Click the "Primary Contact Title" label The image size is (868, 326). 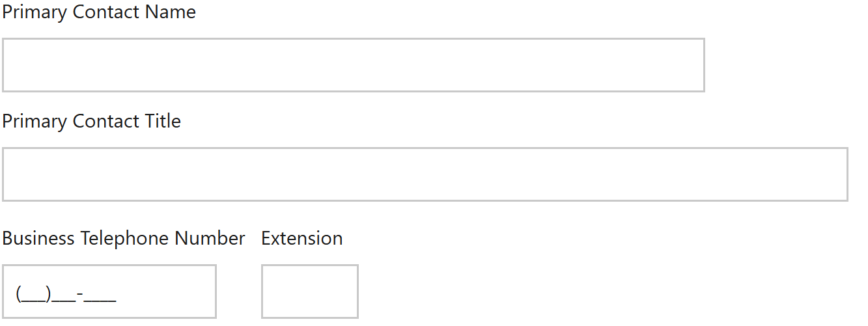[x=91, y=122]
